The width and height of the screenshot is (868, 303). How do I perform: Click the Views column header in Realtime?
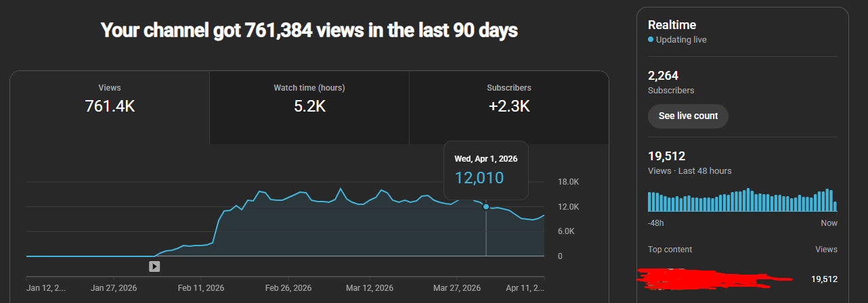coord(827,250)
